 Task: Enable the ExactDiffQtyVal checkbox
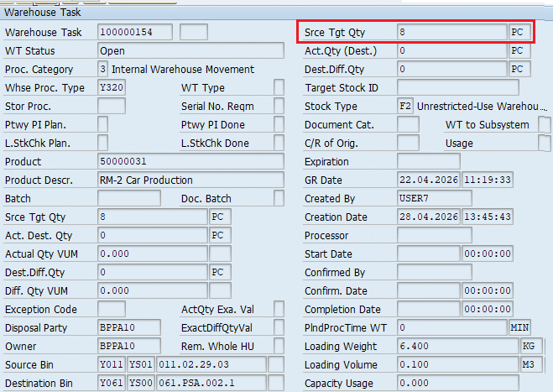click(279, 327)
